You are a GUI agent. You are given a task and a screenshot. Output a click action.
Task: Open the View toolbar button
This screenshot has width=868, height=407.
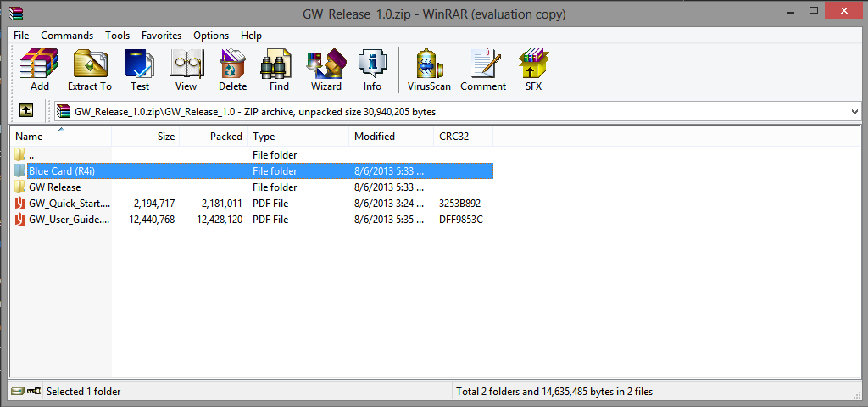(186, 70)
